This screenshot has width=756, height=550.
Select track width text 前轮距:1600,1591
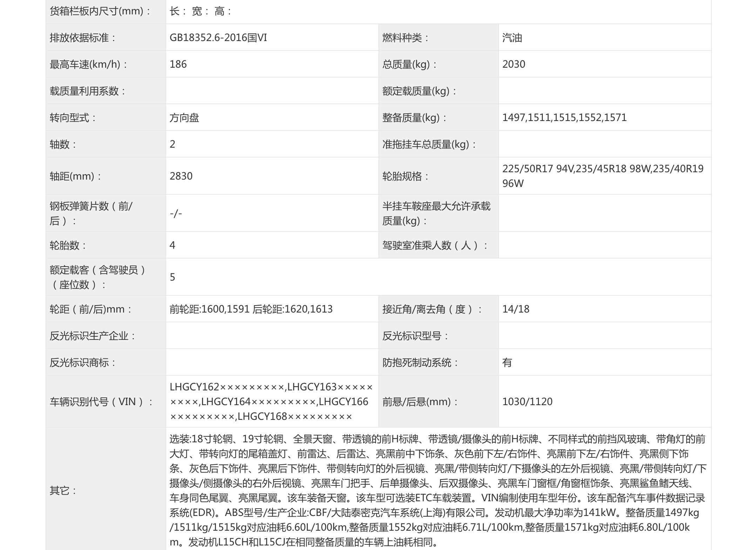point(209,309)
